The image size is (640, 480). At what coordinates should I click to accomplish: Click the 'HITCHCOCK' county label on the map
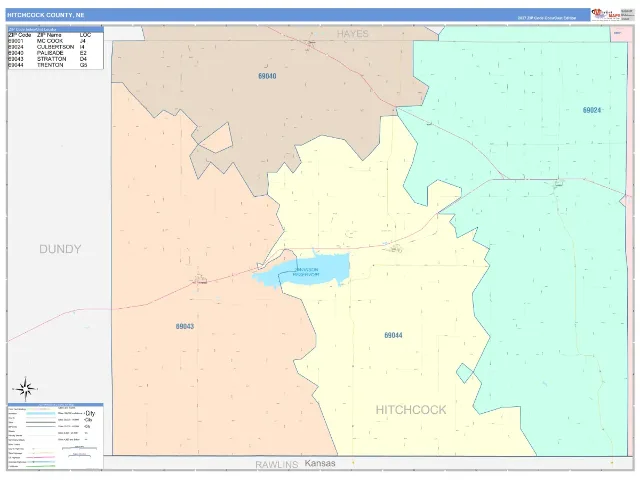point(411,410)
